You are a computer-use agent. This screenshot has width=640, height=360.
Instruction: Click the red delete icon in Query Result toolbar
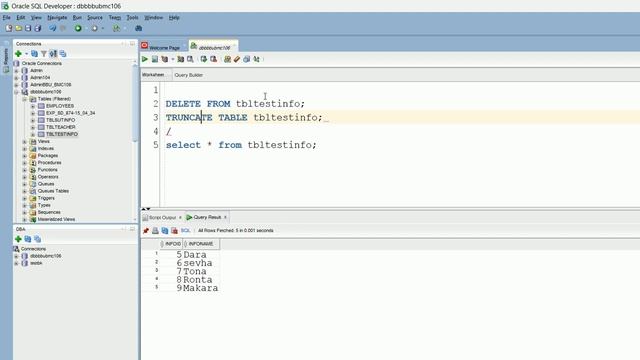(x=174, y=231)
